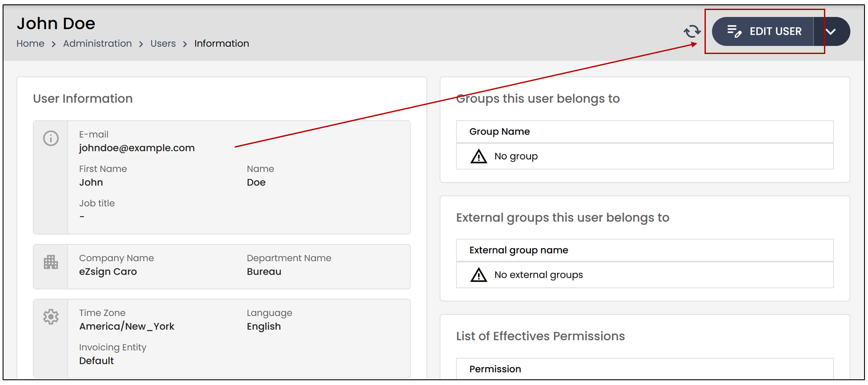Click the Information breadcrumb item

pos(221,44)
